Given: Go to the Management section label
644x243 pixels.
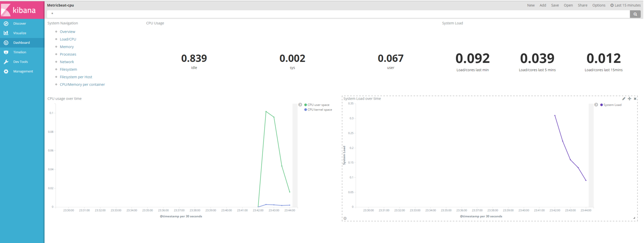Looking at the screenshot, I should click(23, 72).
